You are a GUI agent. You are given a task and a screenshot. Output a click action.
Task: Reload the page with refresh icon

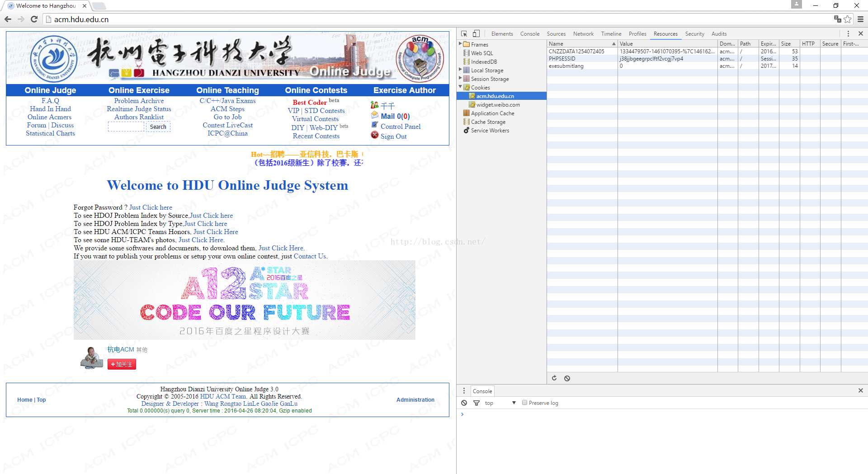click(x=34, y=19)
